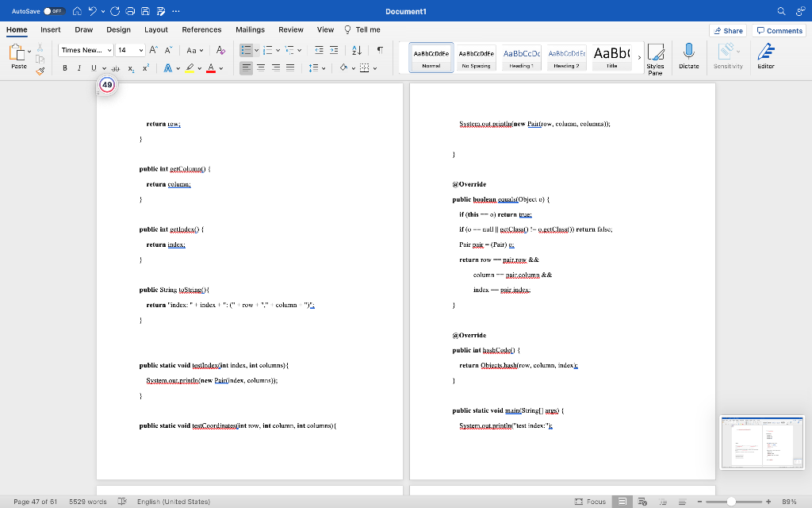
Task: Apply Text Effects blue A icon
Action: (x=168, y=68)
